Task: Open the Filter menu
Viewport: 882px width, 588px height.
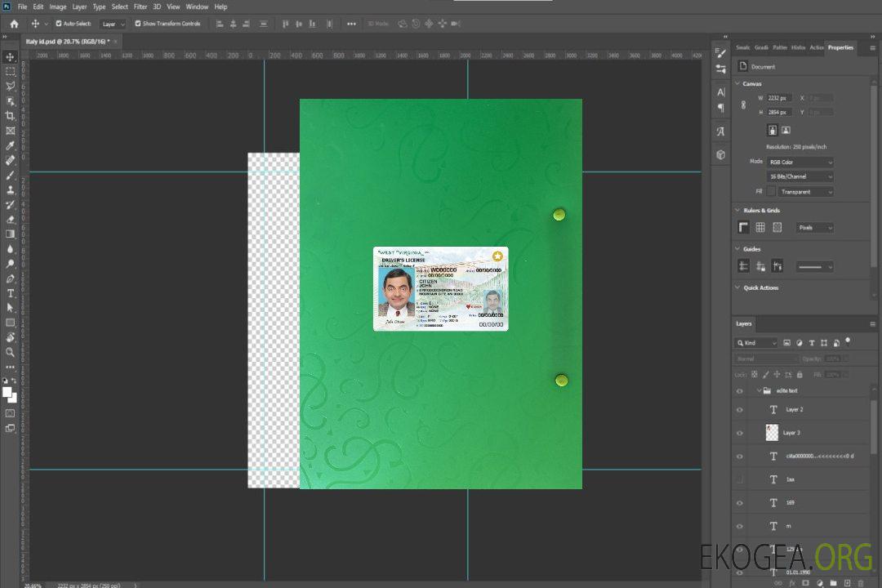Action: (140, 7)
